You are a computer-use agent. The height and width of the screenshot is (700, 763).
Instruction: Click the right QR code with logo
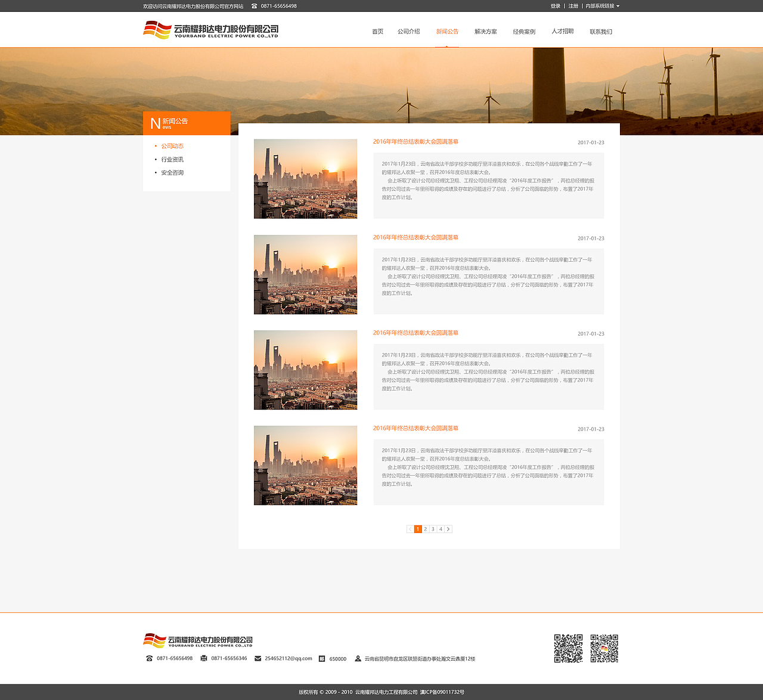click(604, 648)
